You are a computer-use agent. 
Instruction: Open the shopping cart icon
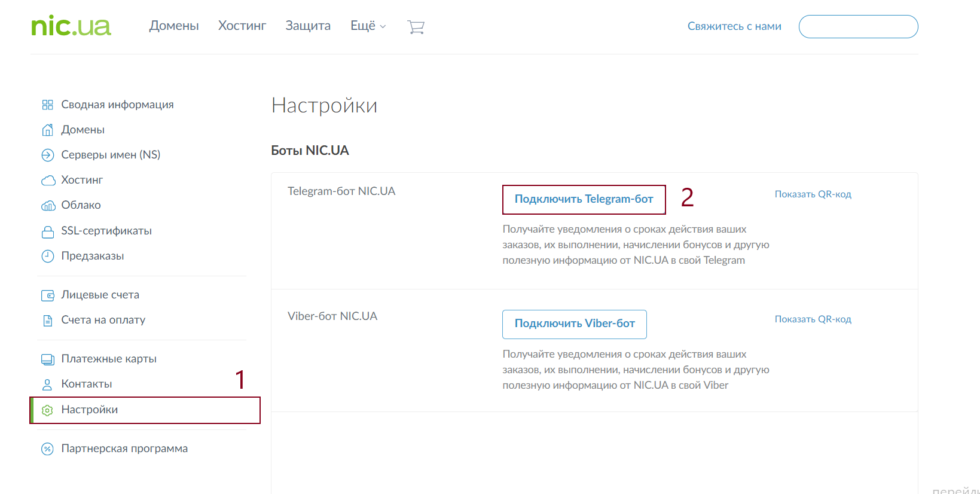tap(416, 27)
